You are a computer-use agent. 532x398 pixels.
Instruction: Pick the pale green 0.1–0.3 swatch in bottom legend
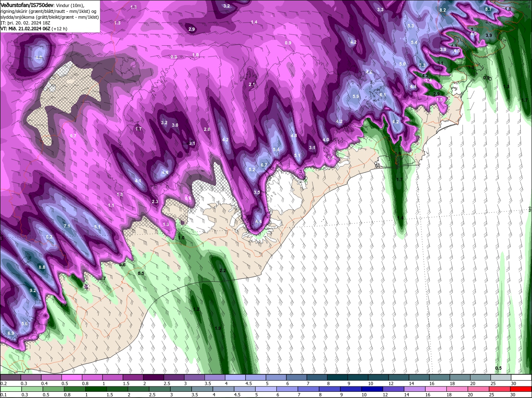(10, 389)
